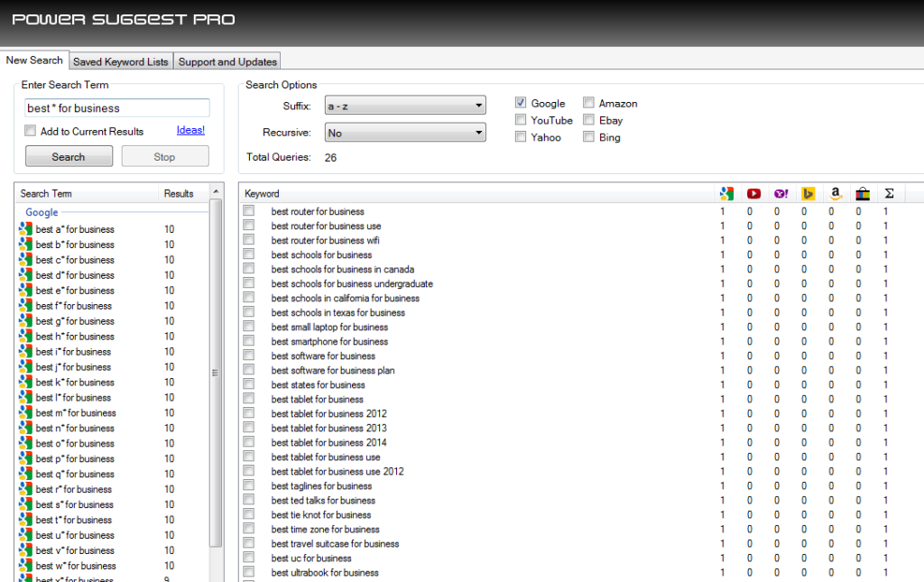Select 'best s* for business' search term
924x582 pixels.
[74, 504]
